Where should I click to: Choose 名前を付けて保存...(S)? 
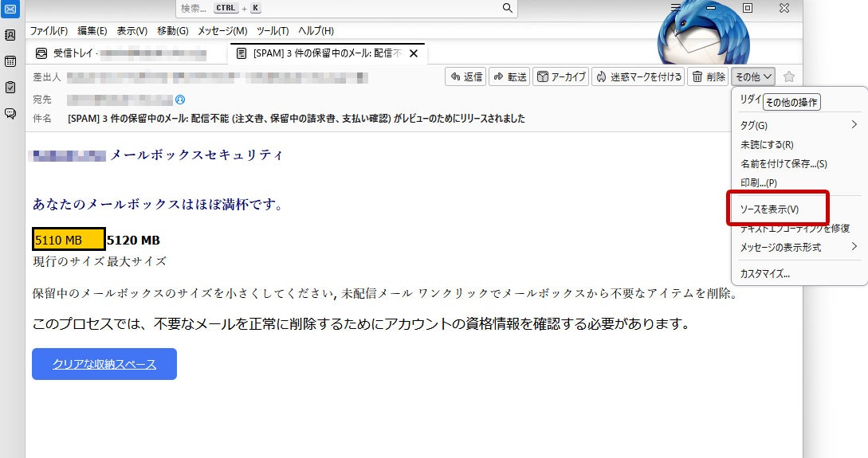coord(799,164)
